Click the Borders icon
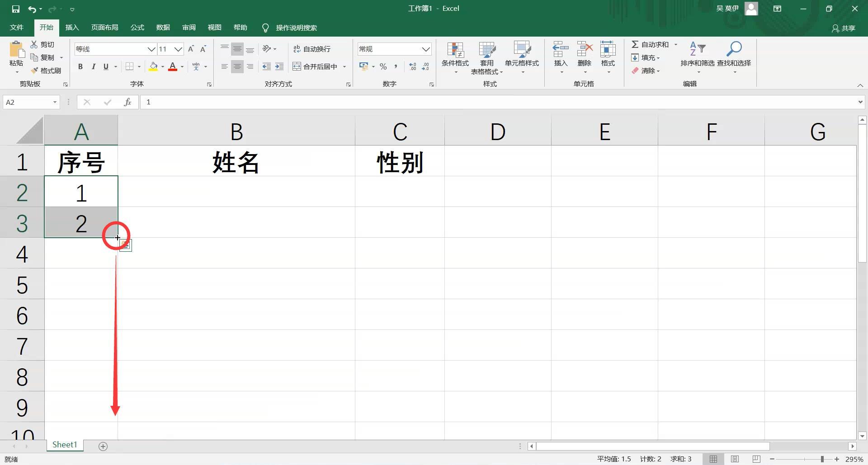This screenshot has width=868, height=465. point(129,66)
